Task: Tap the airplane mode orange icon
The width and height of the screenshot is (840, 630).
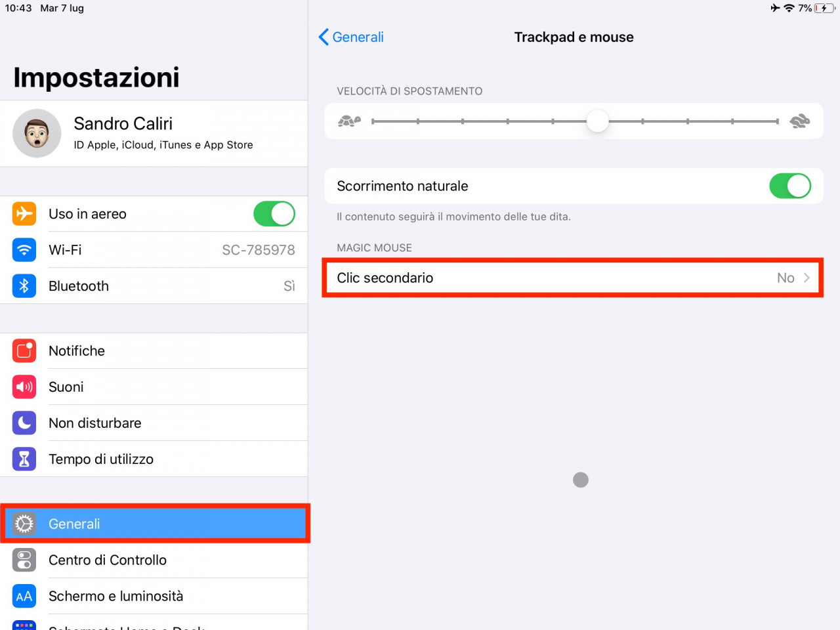Action: (x=24, y=214)
